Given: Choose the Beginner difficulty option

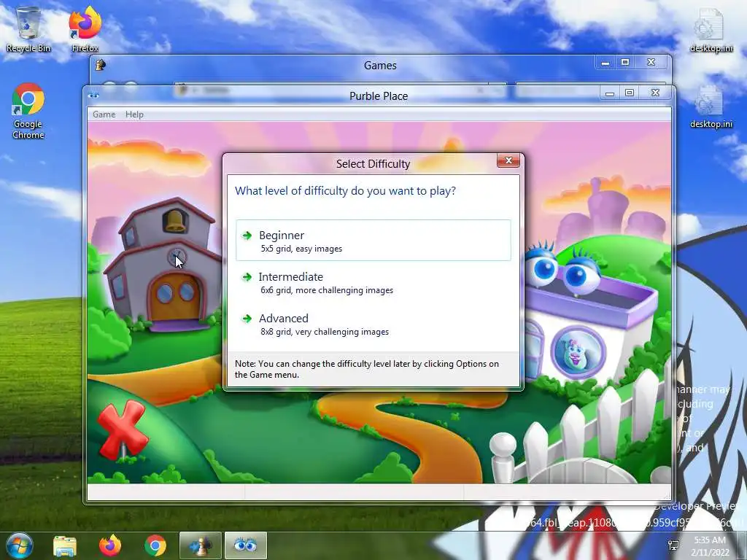Looking at the screenshot, I should pos(373,241).
